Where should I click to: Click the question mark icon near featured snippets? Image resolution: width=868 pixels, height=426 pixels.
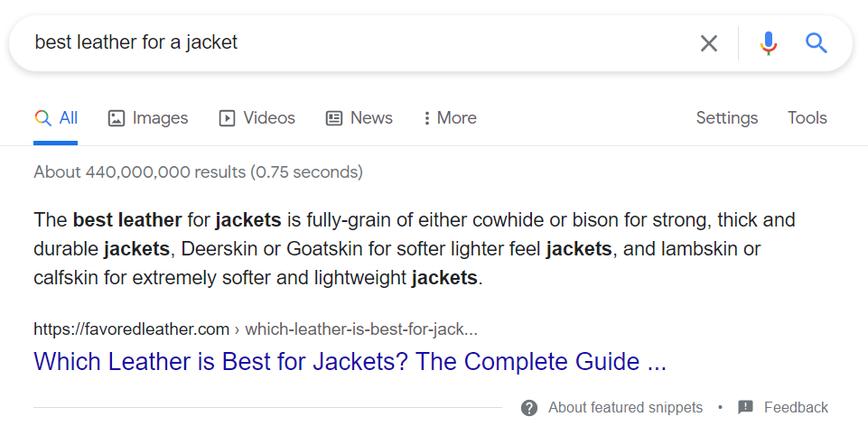[x=529, y=408]
